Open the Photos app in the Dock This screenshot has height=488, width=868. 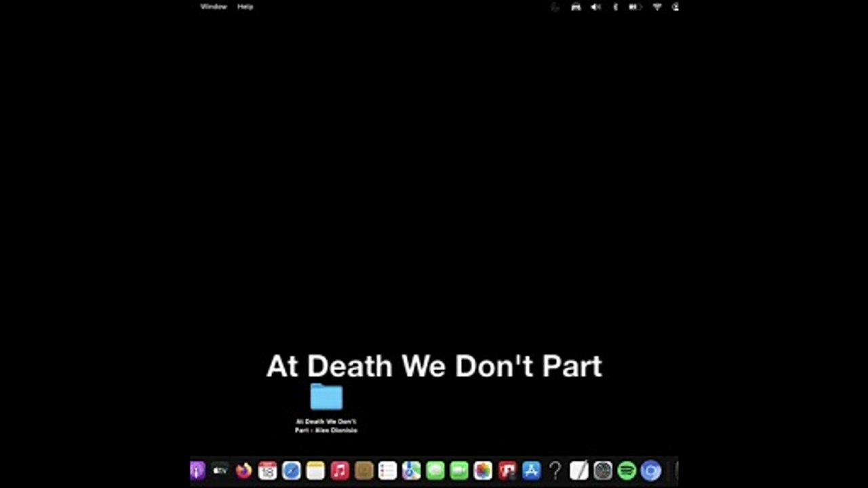pyautogui.click(x=483, y=470)
